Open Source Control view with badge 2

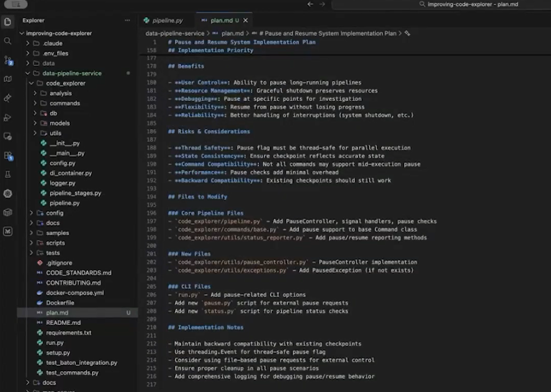(x=8, y=60)
